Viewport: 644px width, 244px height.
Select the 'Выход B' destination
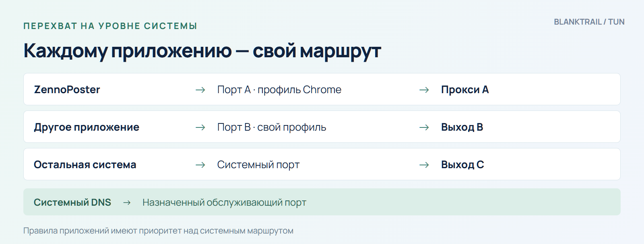[x=462, y=127]
